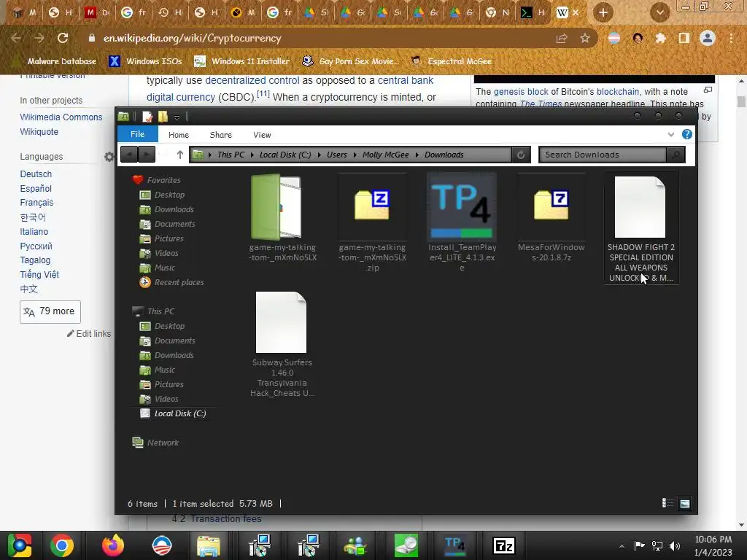Reload the Wikipedia page in Chrome

point(63,38)
